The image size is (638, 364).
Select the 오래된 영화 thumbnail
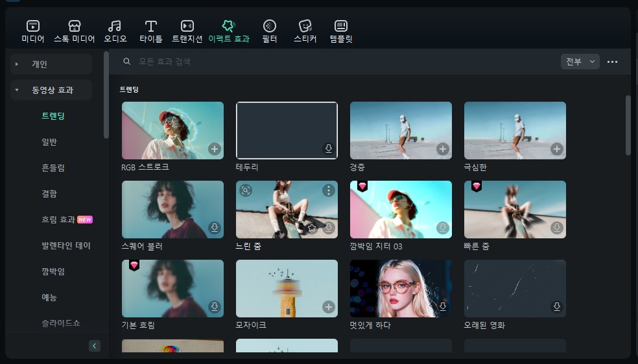click(515, 288)
